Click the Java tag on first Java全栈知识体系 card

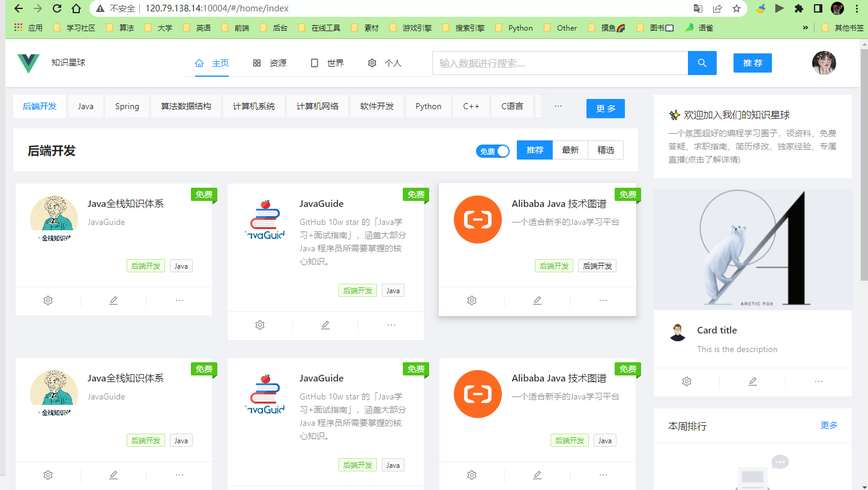click(181, 266)
